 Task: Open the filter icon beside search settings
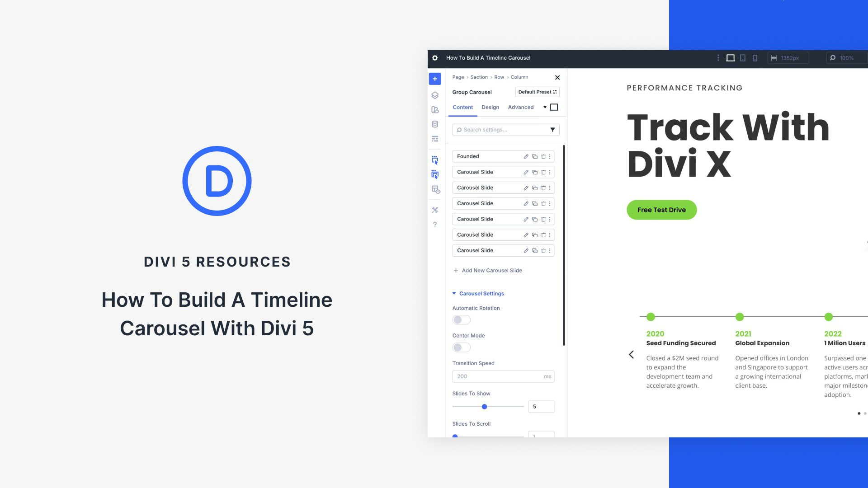click(x=552, y=130)
